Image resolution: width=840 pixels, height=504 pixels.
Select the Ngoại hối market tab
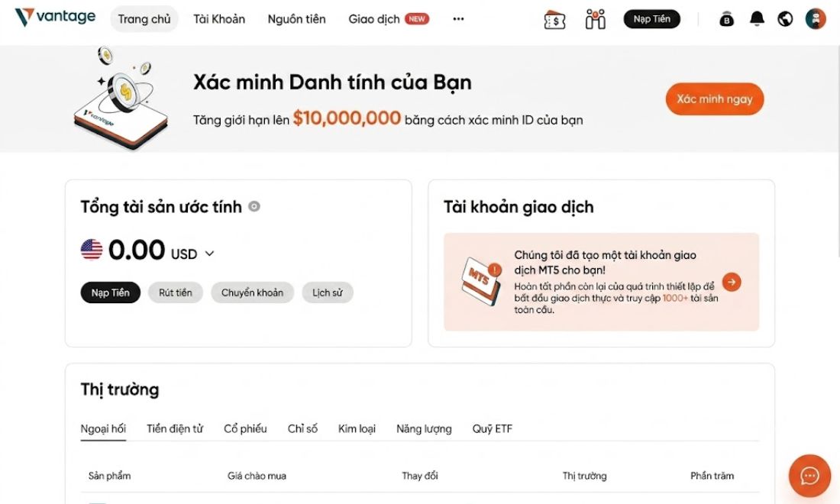point(103,429)
